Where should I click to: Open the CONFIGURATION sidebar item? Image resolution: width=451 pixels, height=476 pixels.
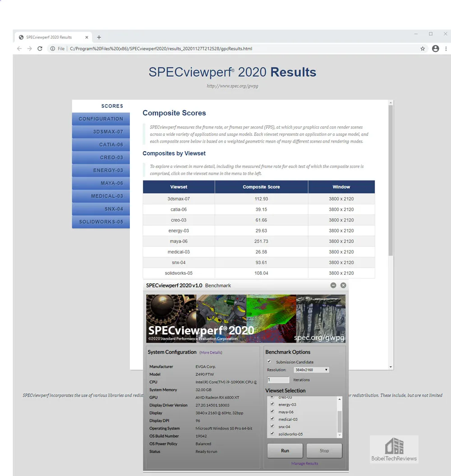(101, 119)
